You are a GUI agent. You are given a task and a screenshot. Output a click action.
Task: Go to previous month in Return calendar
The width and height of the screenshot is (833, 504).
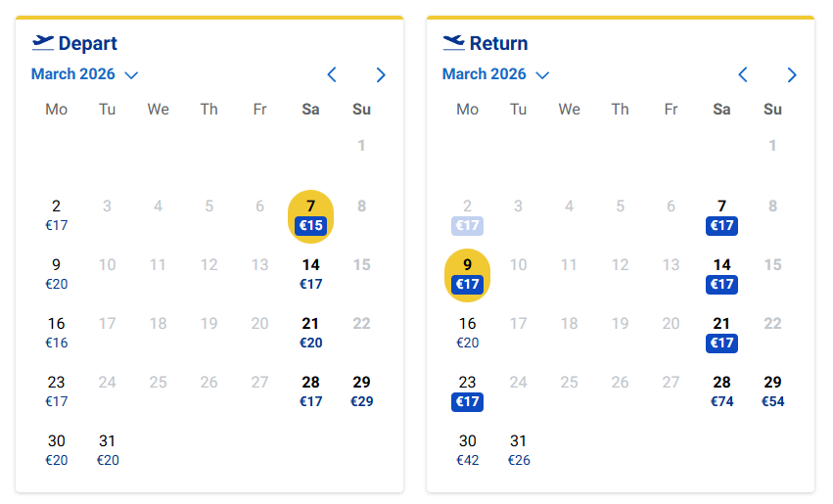tap(743, 74)
